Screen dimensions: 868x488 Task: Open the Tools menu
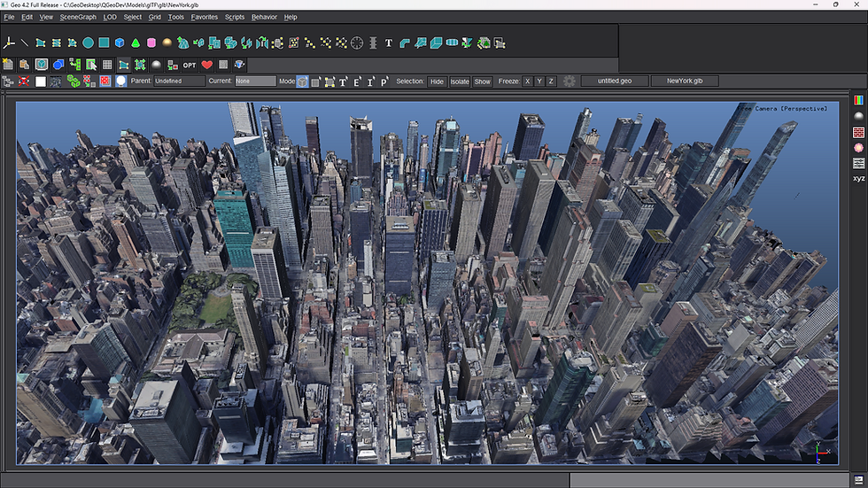176,17
